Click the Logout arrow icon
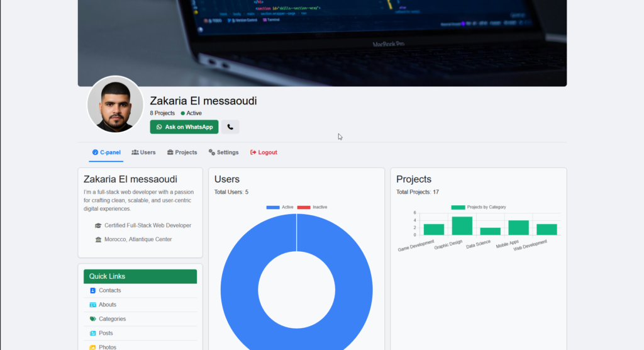This screenshot has height=350, width=644. 253,152
